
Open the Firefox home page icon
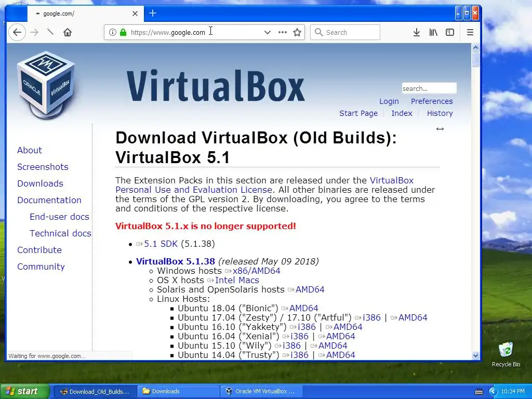68,32
